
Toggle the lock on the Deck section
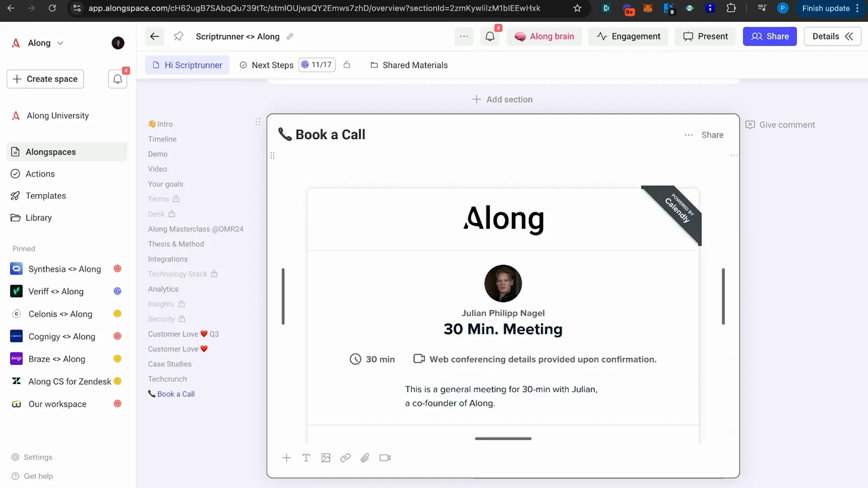(172, 214)
